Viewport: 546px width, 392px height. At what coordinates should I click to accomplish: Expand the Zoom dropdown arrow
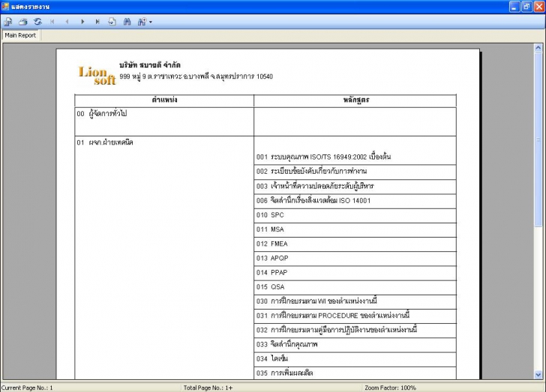click(151, 22)
